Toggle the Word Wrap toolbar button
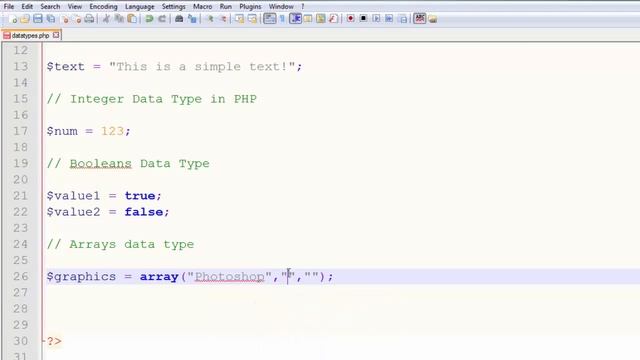 coord(270,19)
